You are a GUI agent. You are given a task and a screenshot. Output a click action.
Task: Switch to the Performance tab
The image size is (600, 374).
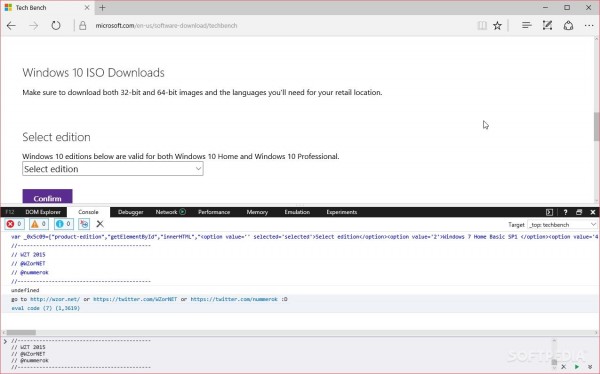(x=214, y=212)
